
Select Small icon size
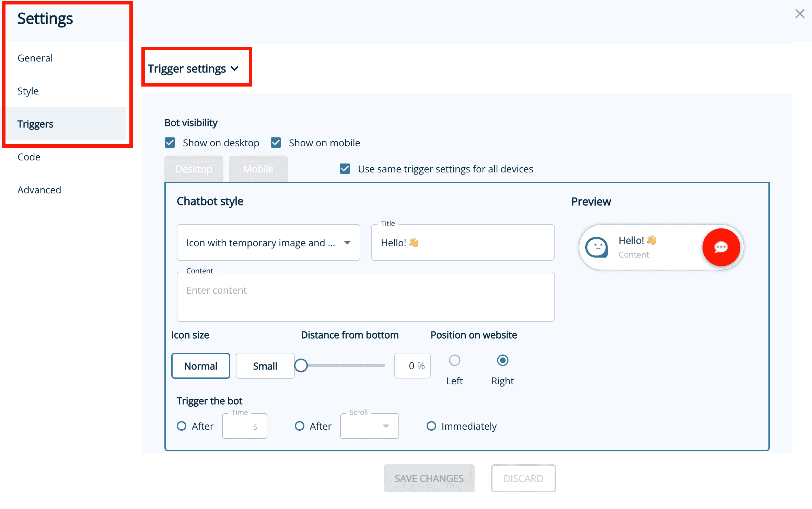point(265,365)
